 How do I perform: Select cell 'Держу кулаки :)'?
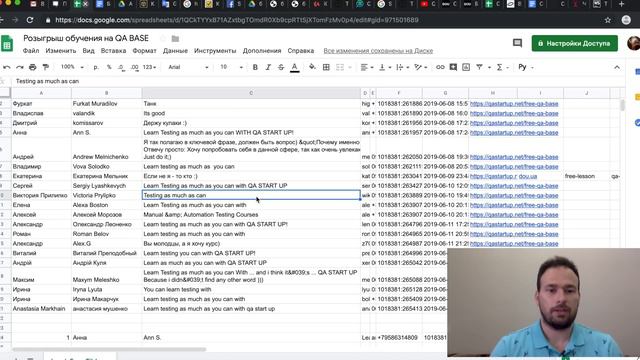(x=251, y=123)
